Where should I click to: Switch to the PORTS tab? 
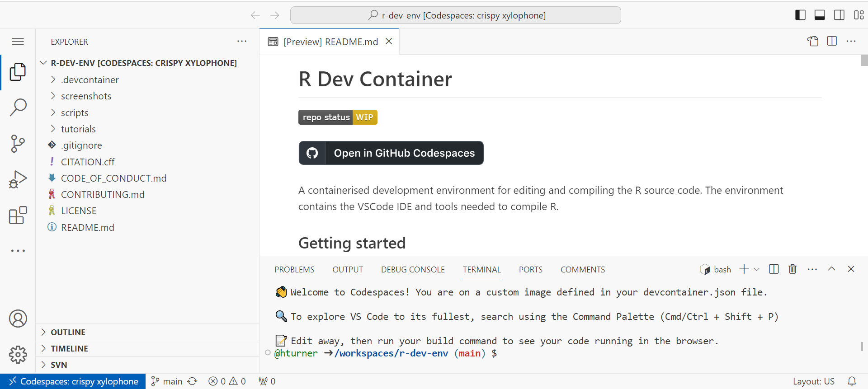click(x=530, y=270)
